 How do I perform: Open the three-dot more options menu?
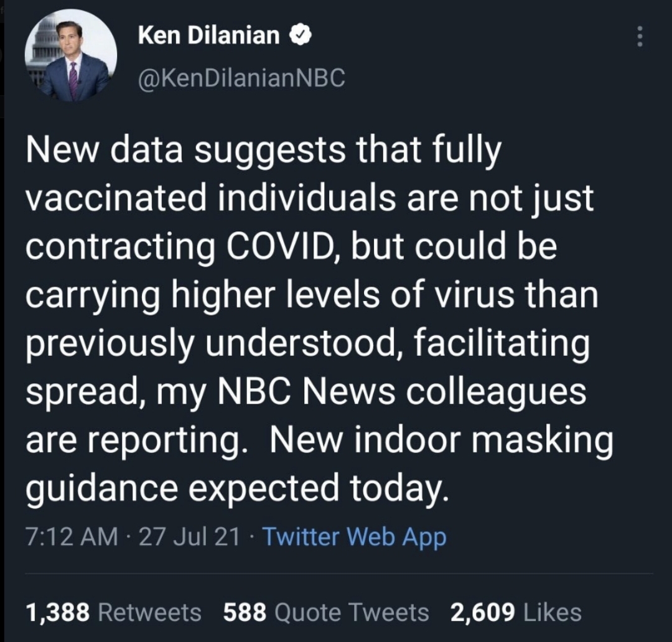point(639,38)
